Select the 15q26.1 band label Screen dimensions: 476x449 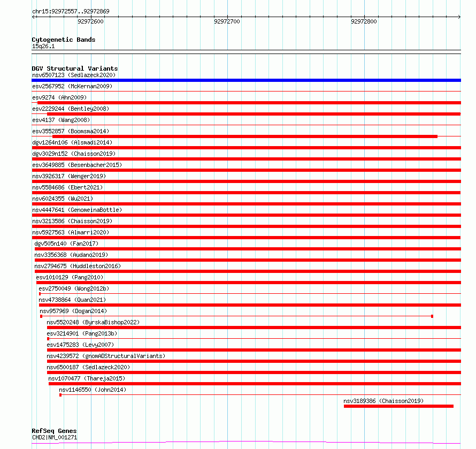tap(43, 47)
